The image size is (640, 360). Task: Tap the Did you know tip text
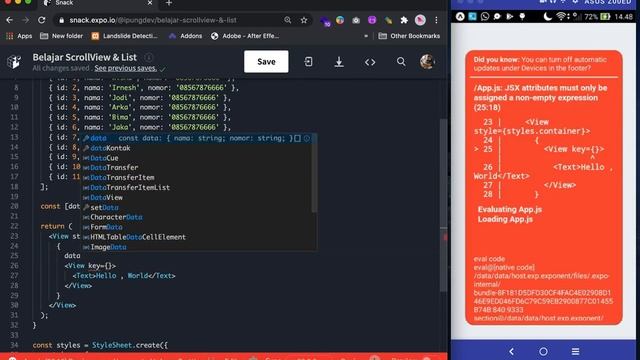click(x=540, y=64)
